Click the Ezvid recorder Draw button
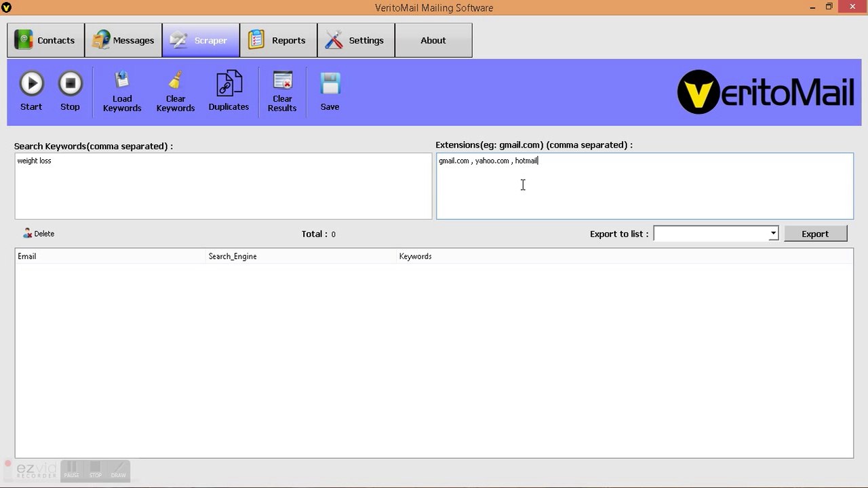 (x=119, y=470)
